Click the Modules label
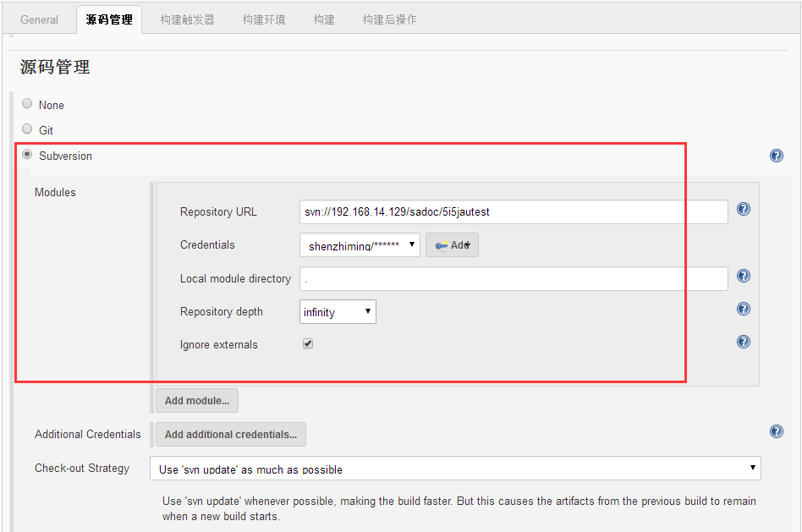802x532 pixels. pos(55,192)
